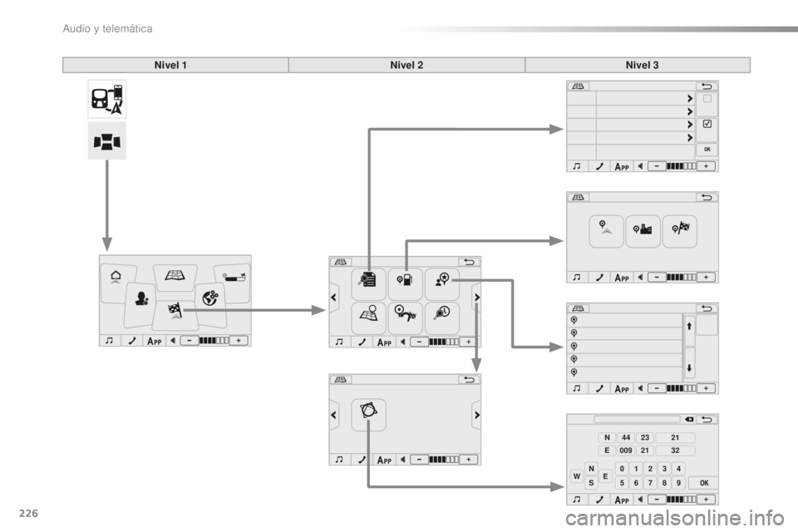
Task: Tap return arrow on the checkbox list screen
Action: [x=707, y=86]
